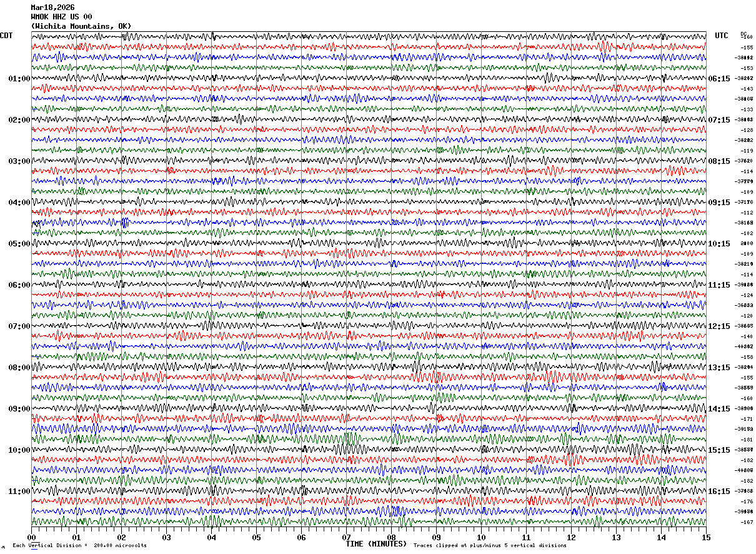Click the 07:15 UTC time label

[x=719, y=120]
